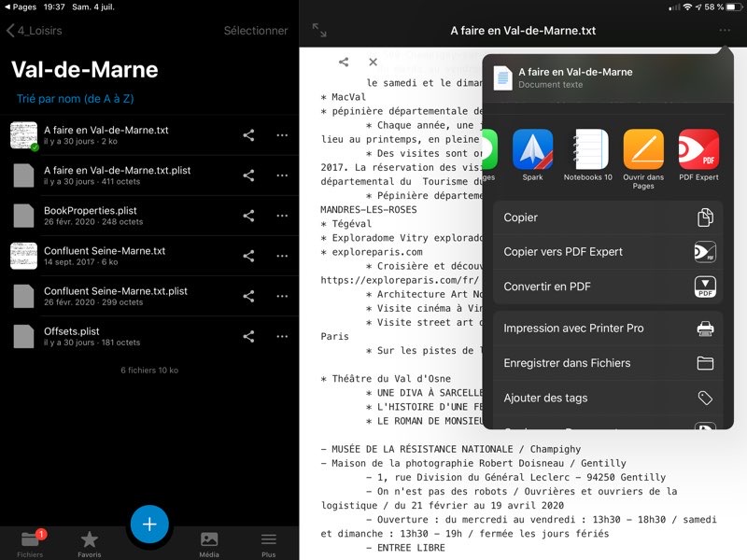Tap the PDF Expert app icon

698,149
